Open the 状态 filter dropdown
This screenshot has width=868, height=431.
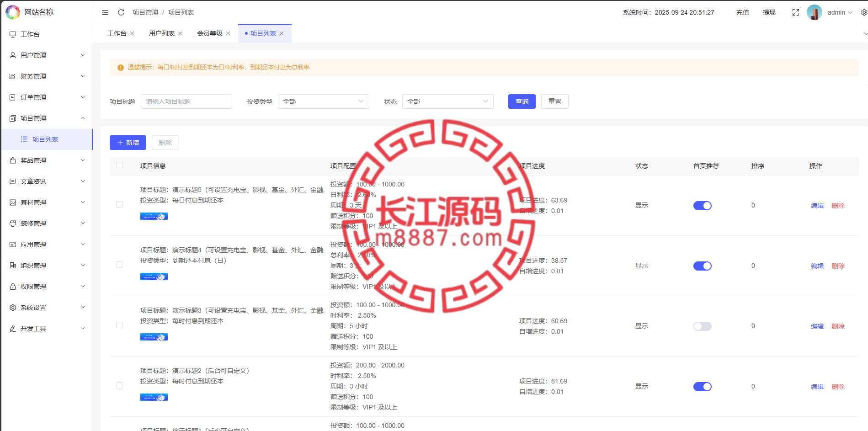(448, 101)
